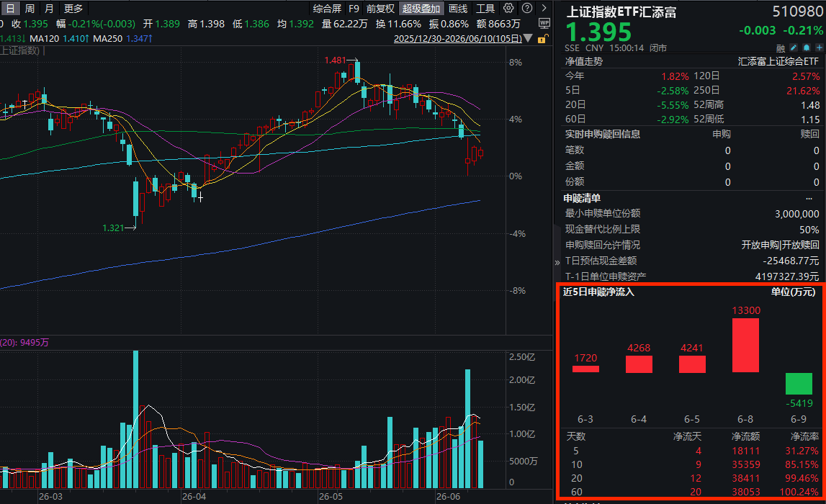This screenshot has width=826, height=504.
Task: Click the MA250 indicator label
Action: pyautogui.click(x=107, y=38)
